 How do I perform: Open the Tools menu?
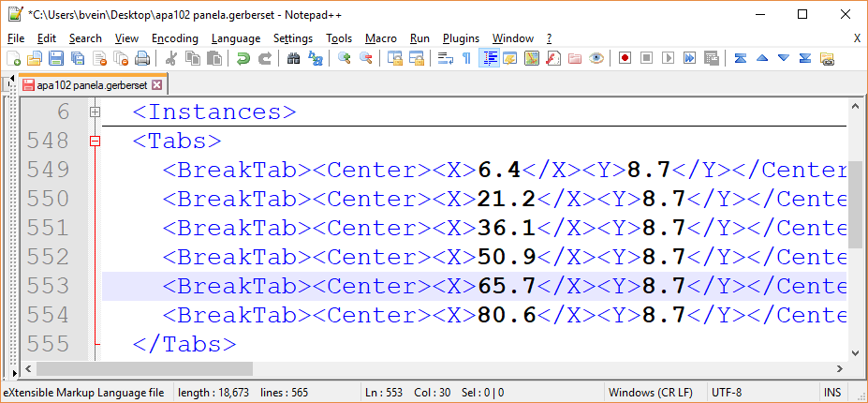point(339,38)
